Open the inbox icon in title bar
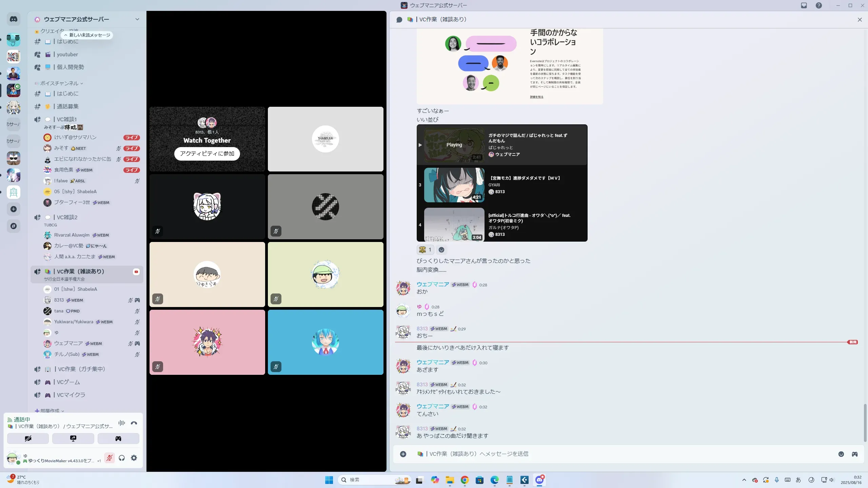Image resolution: width=868 pixels, height=488 pixels. coord(804,5)
